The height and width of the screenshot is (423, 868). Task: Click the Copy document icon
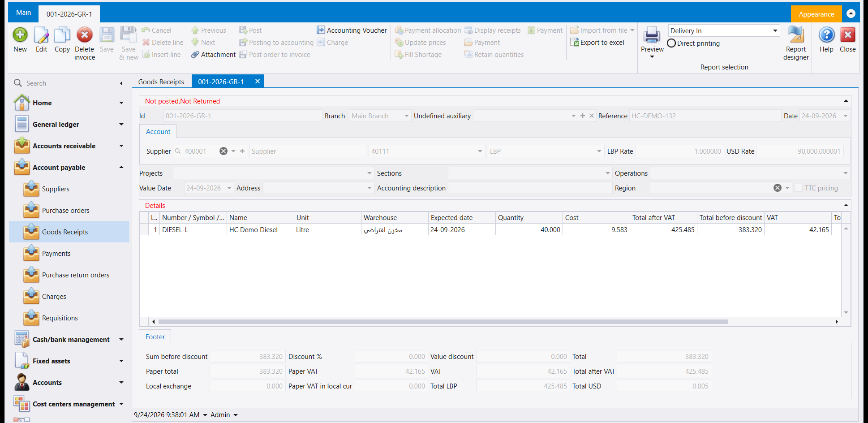tap(62, 35)
